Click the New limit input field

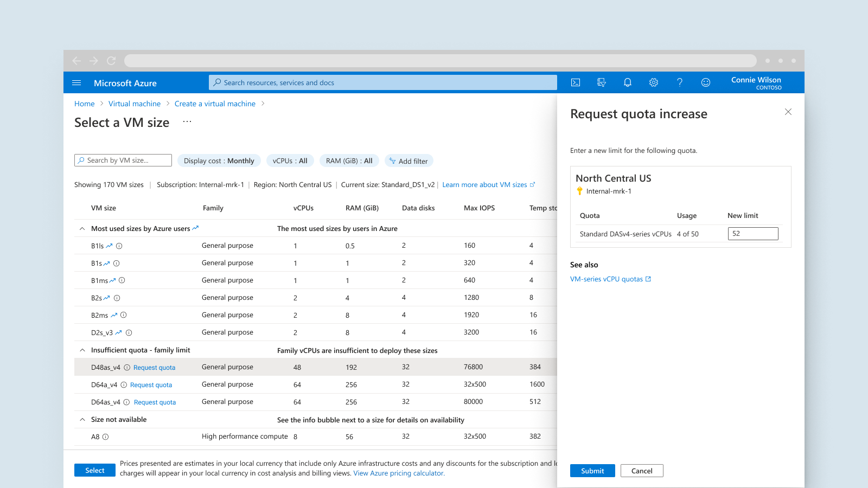[x=752, y=234]
